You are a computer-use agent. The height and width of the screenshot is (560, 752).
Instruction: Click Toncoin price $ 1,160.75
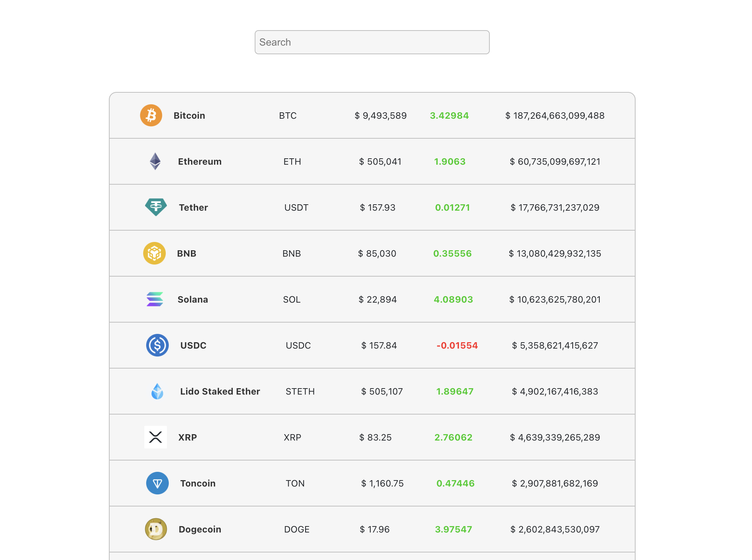point(382,483)
